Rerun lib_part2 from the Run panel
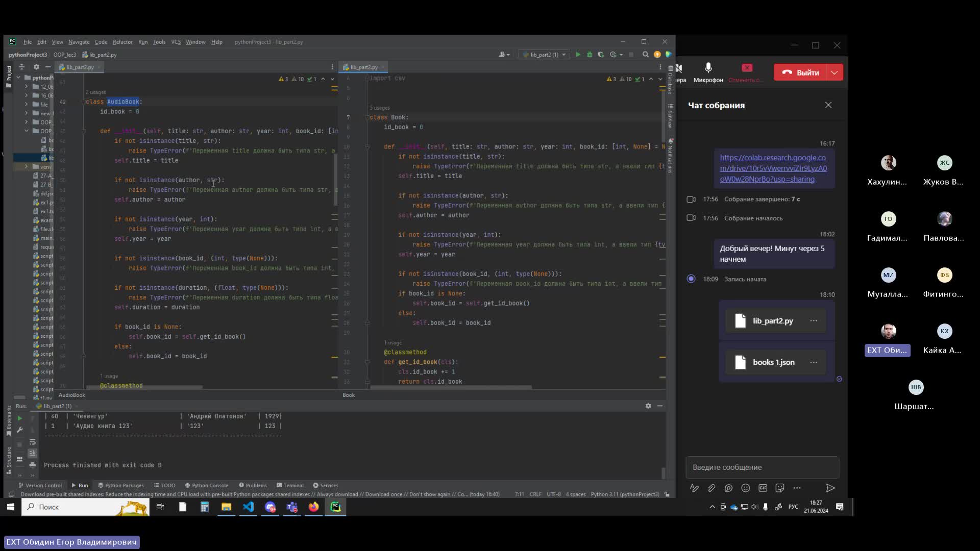The height and width of the screenshot is (551, 980). coord(19,418)
